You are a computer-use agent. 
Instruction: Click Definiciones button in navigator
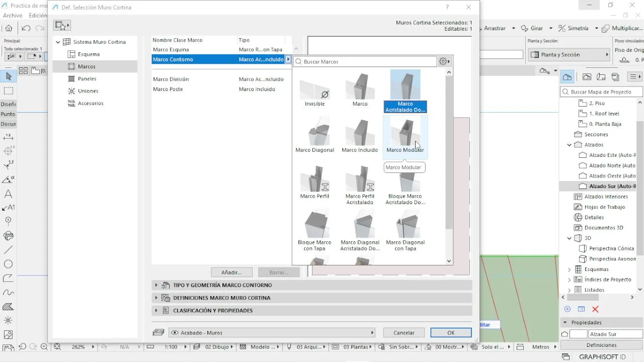click(601, 345)
